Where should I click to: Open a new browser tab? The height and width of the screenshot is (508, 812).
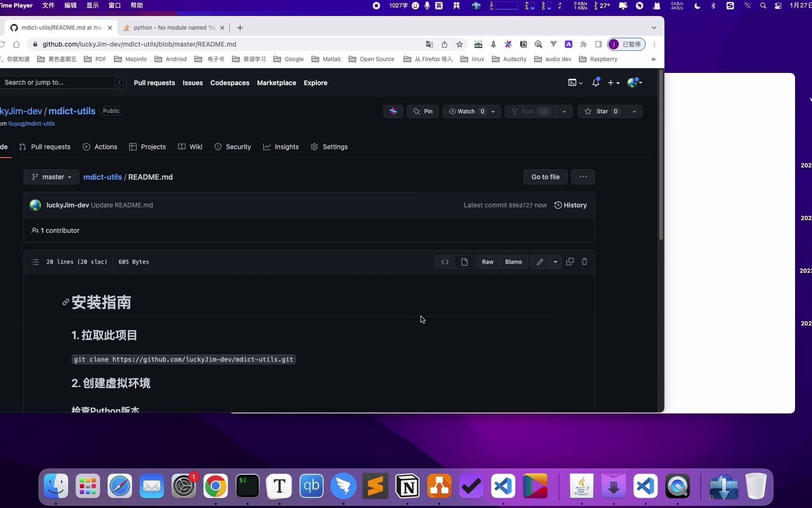[240, 28]
